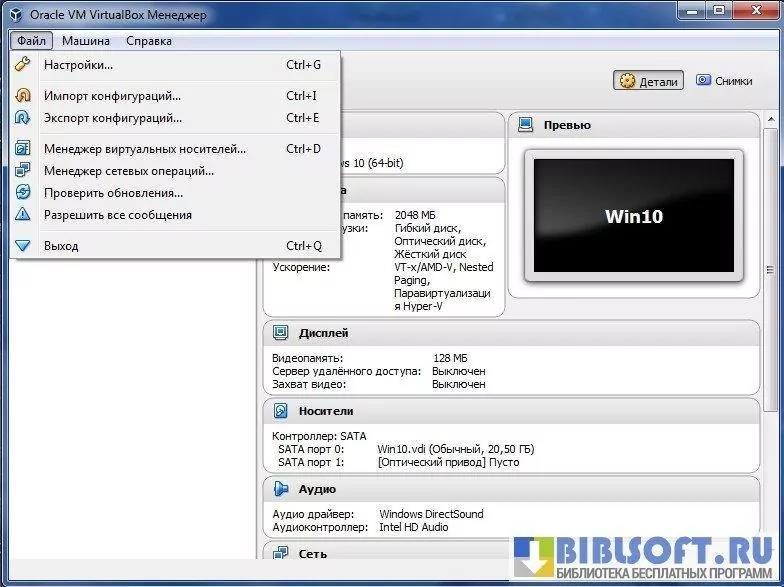Select Проверить обновления... menu entry

click(x=113, y=193)
